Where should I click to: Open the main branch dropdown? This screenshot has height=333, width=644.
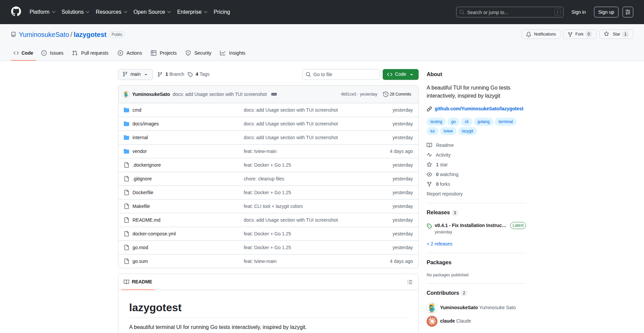point(135,74)
